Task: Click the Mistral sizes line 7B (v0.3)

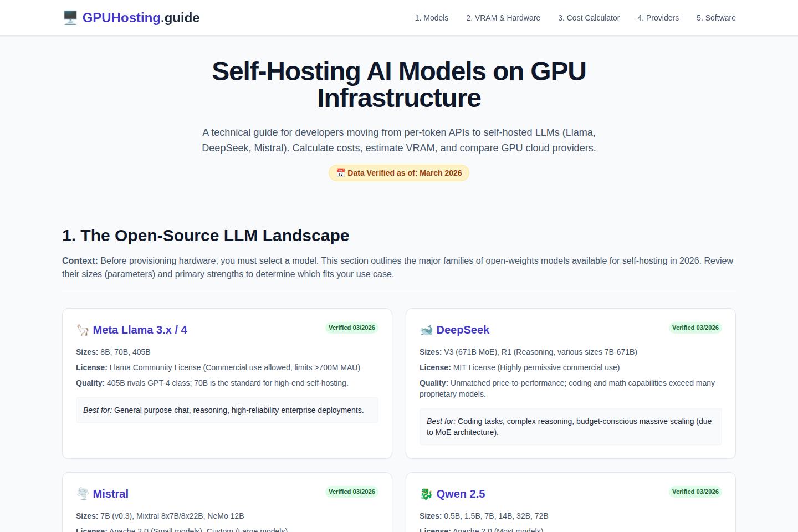Action: [160, 516]
